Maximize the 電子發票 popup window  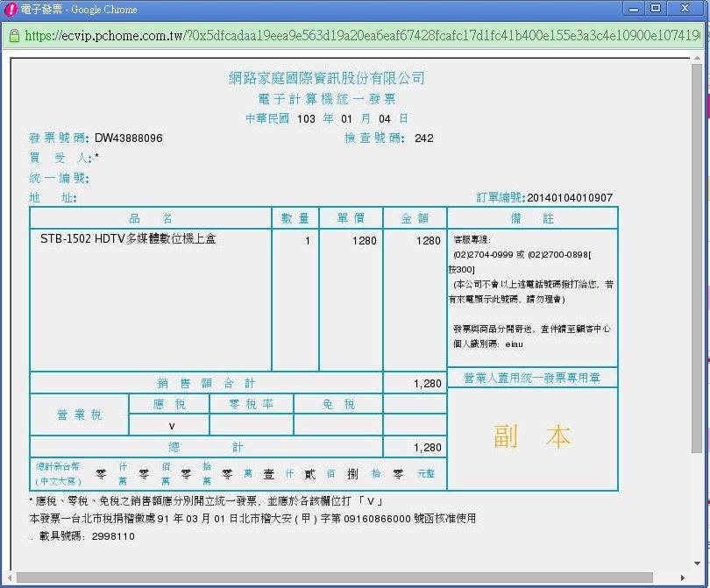pos(656,9)
